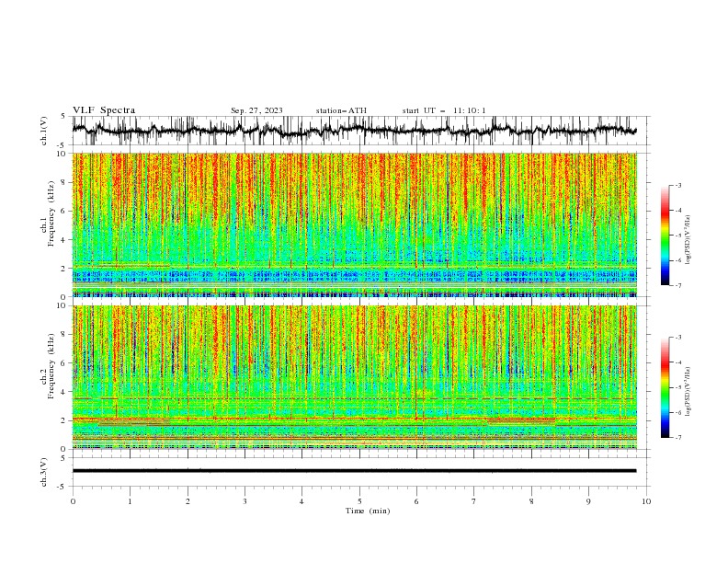Click the date text "Sep. 27, 2023"

256,110
